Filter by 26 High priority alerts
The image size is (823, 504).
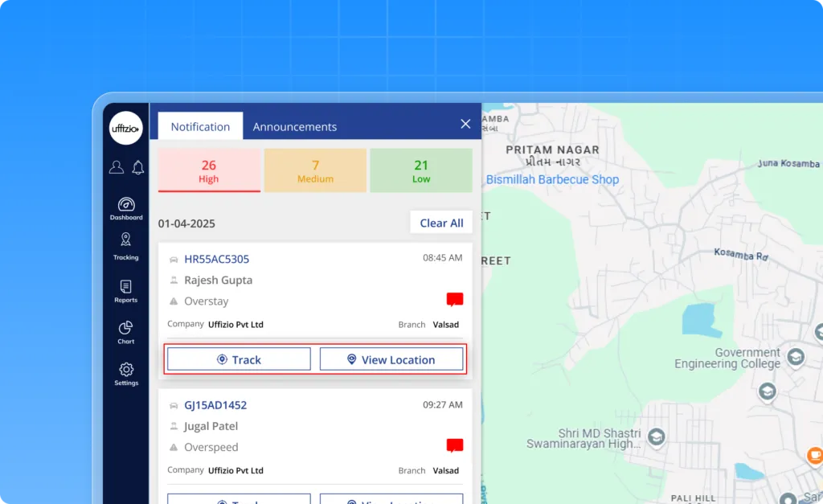pyautogui.click(x=209, y=170)
